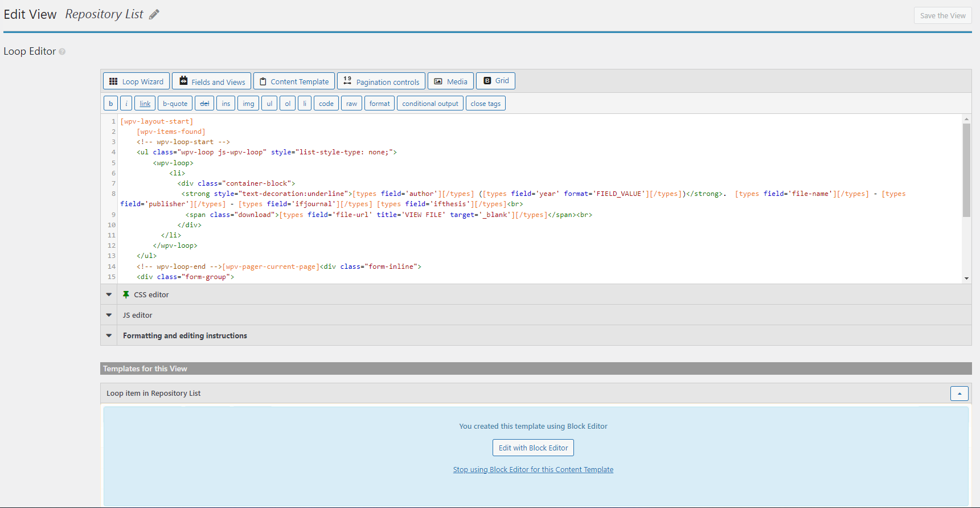This screenshot has width=980, height=508.
Task: Click Save the View
Action: (942, 16)
